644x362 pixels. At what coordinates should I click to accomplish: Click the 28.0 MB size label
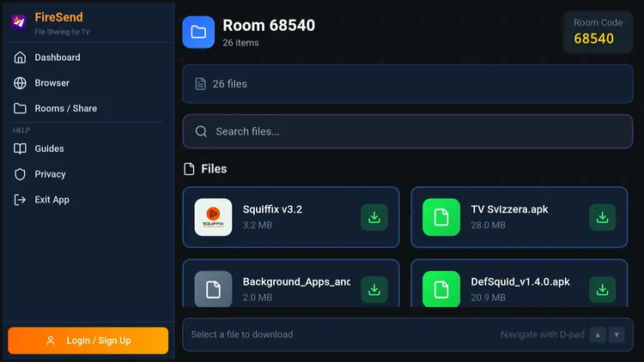click(488, 225)
